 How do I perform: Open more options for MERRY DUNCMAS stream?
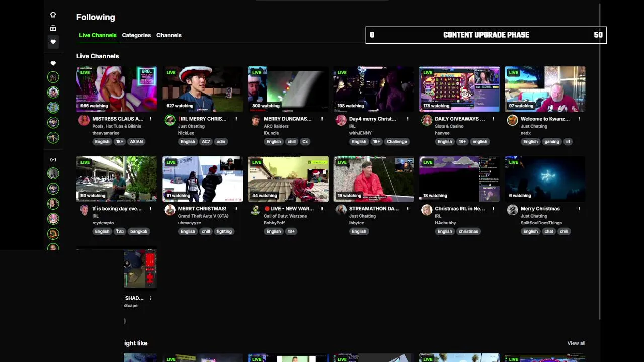[322, 119]
